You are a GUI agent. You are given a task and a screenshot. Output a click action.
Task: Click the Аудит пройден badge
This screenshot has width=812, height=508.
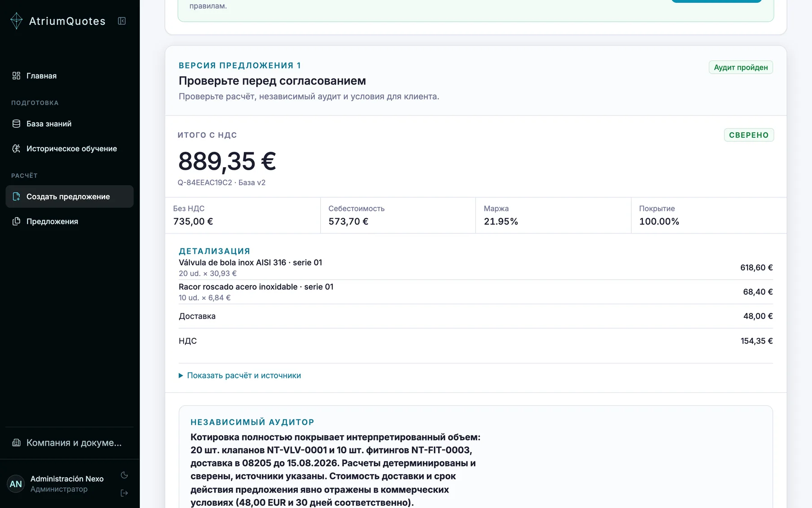tap(741, 67)
